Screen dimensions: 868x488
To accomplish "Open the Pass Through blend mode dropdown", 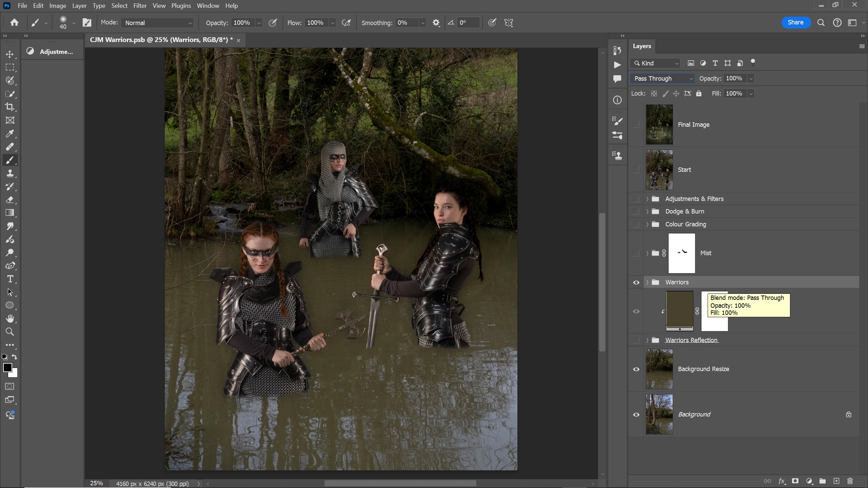I will pyautogui.click(x=662, y=79).
